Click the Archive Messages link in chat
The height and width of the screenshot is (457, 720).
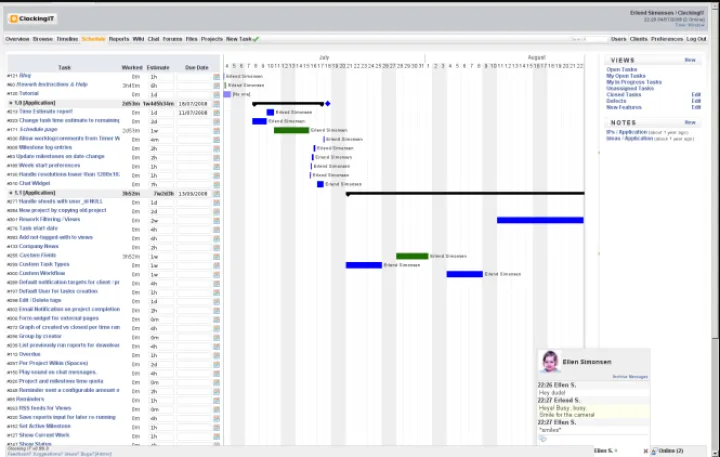coord(630,376)
